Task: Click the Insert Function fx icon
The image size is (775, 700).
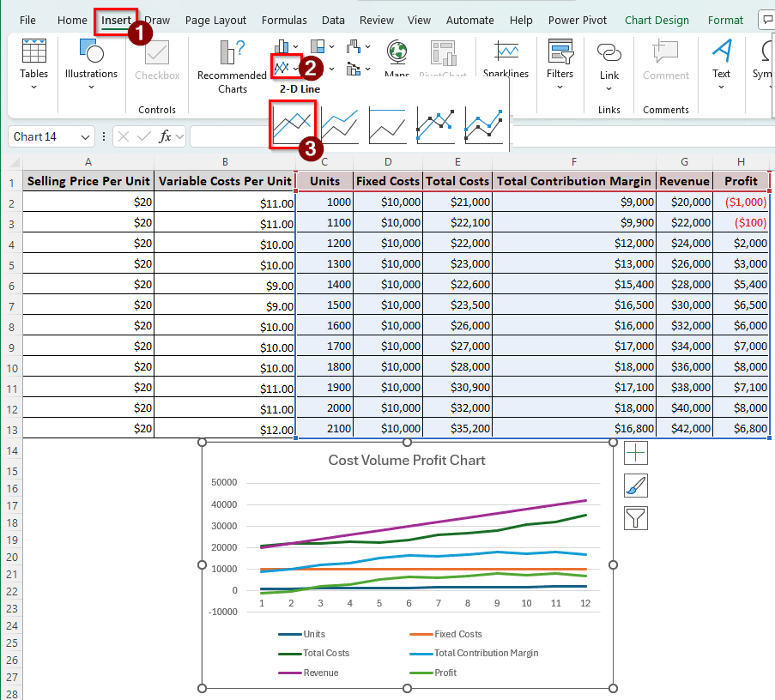Action: (166, 136)
